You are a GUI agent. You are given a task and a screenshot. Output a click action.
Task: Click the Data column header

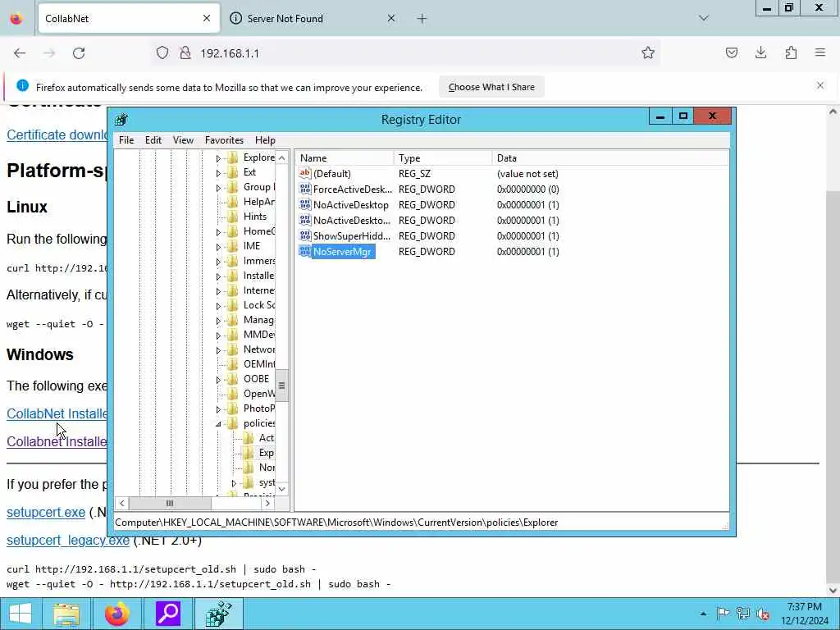click(610, 158)
